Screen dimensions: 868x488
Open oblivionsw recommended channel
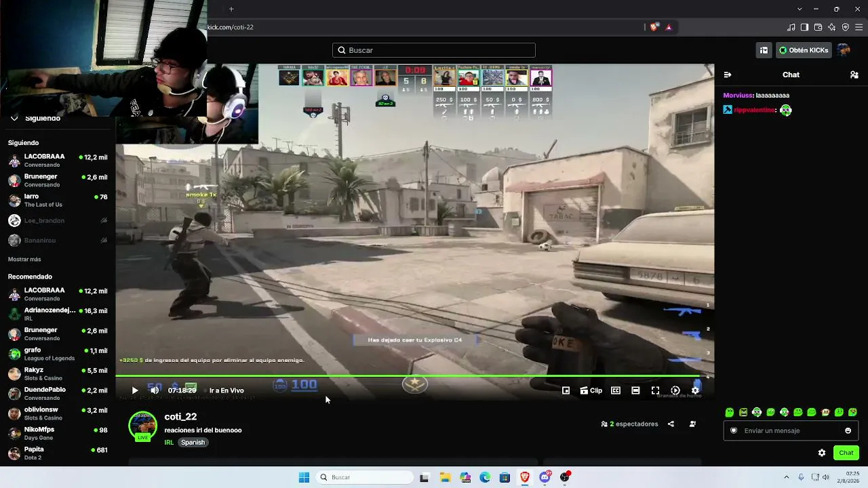[58, 413]
